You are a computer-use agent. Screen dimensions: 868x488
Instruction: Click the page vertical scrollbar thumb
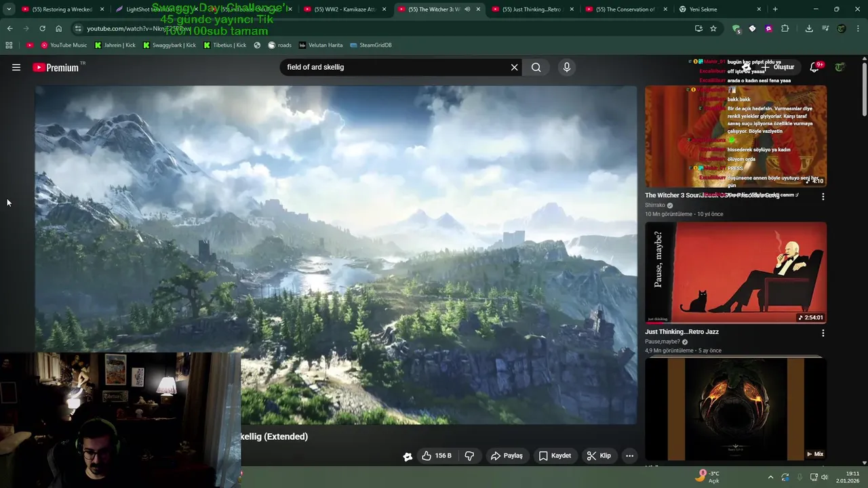864,90
